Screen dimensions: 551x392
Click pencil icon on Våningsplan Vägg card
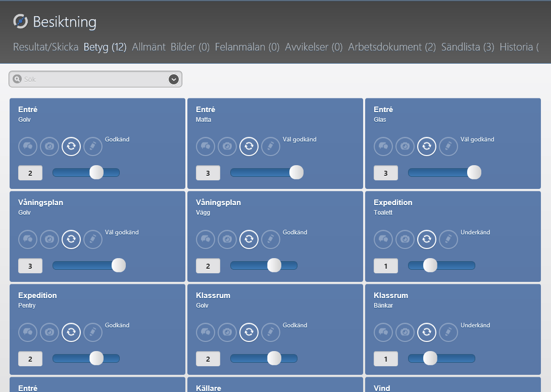tap(271, 239)
